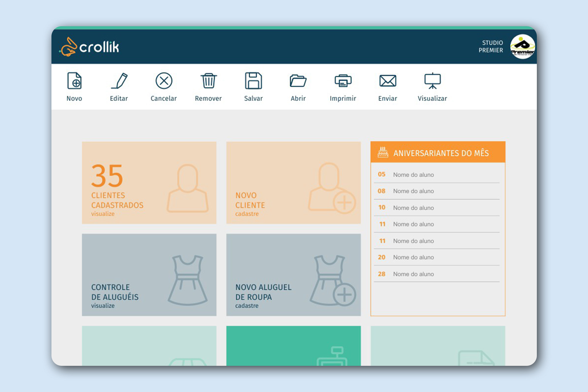Click the Visualizar presentation board icon
Image resolution: width=588 pixels, height=392 pixels.
(432, 81)
